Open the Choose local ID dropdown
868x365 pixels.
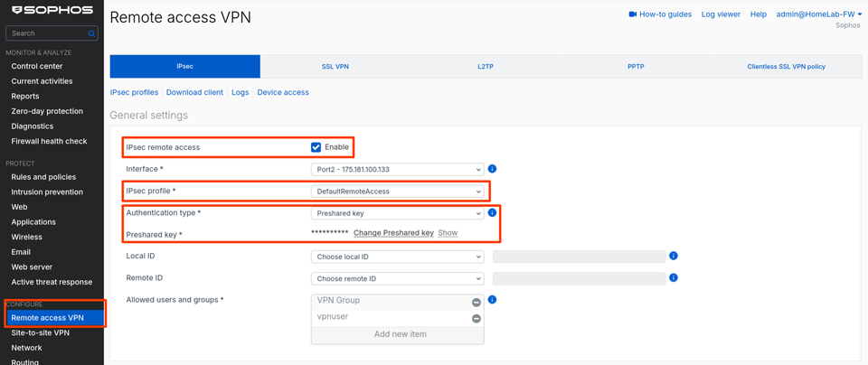pos(398,257)
